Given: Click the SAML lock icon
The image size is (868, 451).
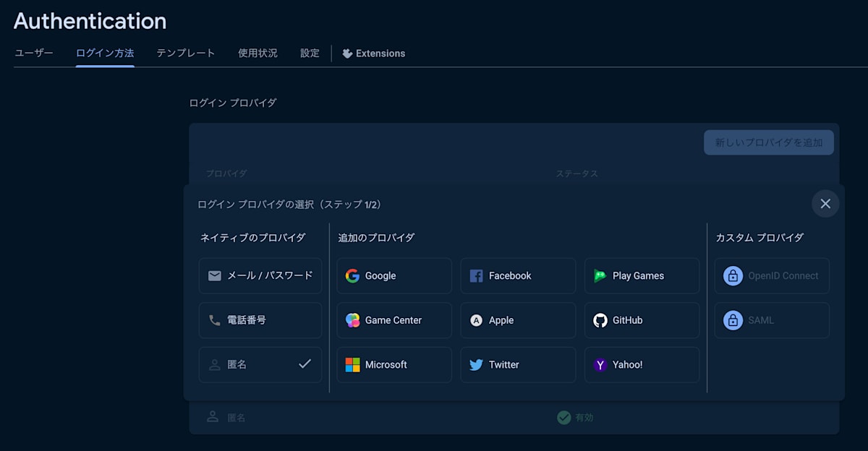Looking at the screenshot, I should pos(733,320).
